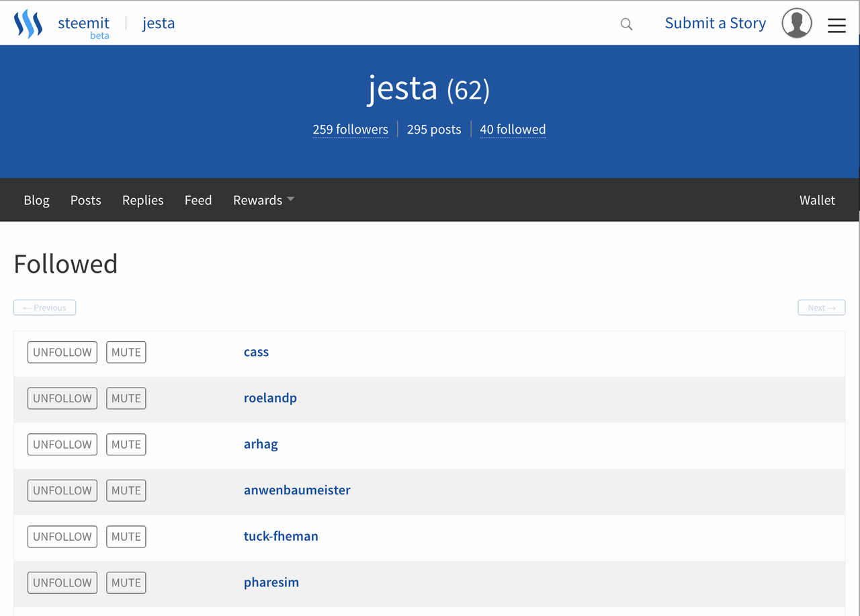Screen dimensions: 860x616
Task: Open roelandp profile link
Action: pos(270,398)
